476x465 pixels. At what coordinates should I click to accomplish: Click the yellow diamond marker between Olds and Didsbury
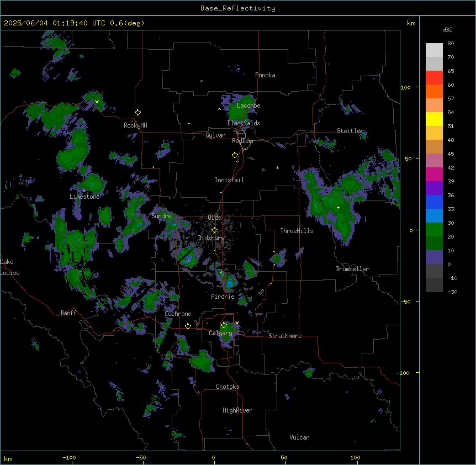tap(215, 230)
